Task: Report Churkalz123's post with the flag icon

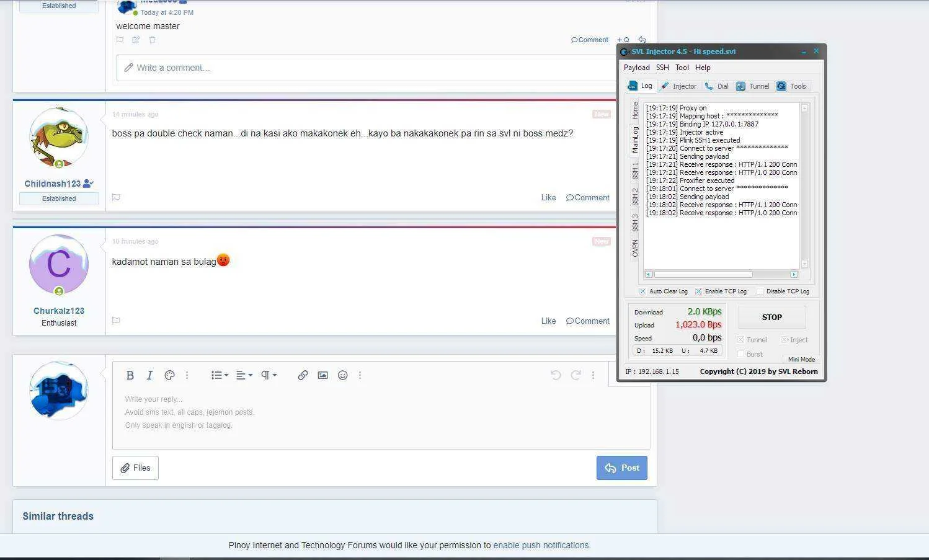Action: [116, 321]
